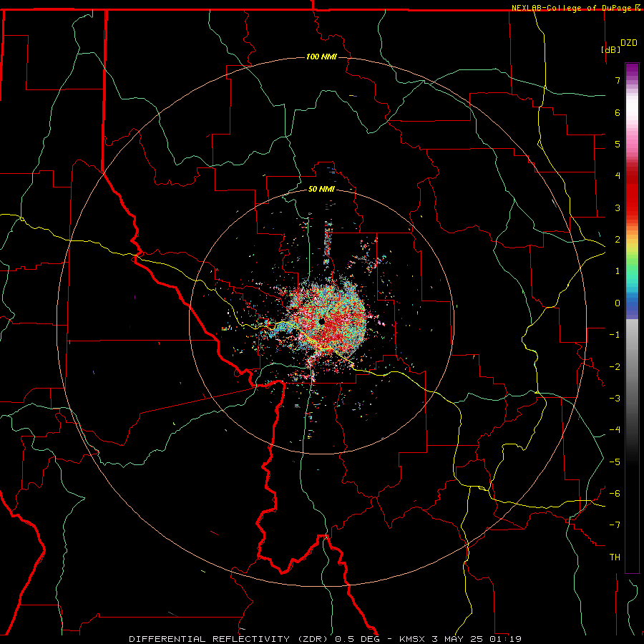
Task: Click legend value 5 on color scale
Action: pos(618,144)
